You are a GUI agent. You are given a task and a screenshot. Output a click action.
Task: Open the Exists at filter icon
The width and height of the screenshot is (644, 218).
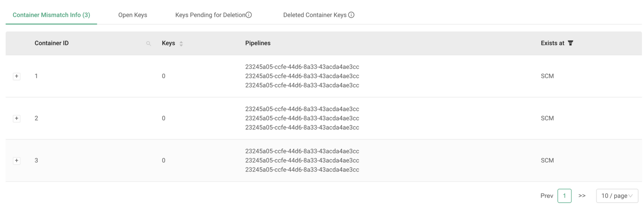coord(570,43)
